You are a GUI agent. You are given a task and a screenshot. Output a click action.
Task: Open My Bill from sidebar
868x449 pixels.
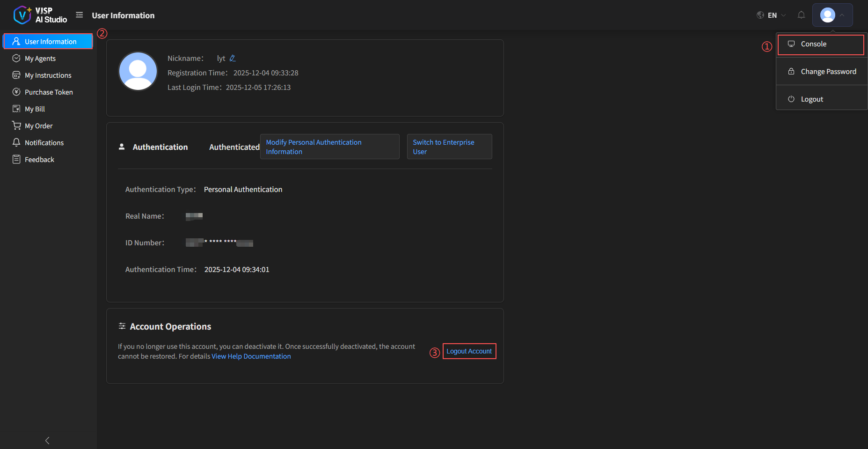coord(35,109)
